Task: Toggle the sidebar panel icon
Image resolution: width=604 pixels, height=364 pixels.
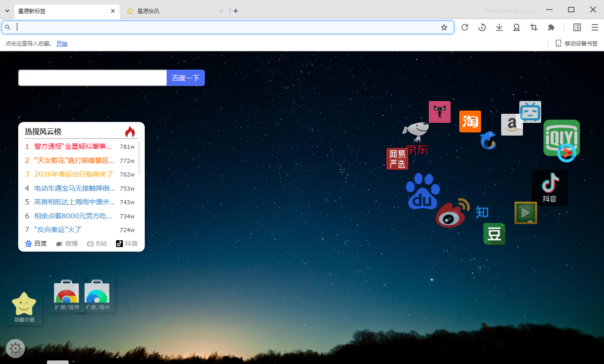Action: 577,27
